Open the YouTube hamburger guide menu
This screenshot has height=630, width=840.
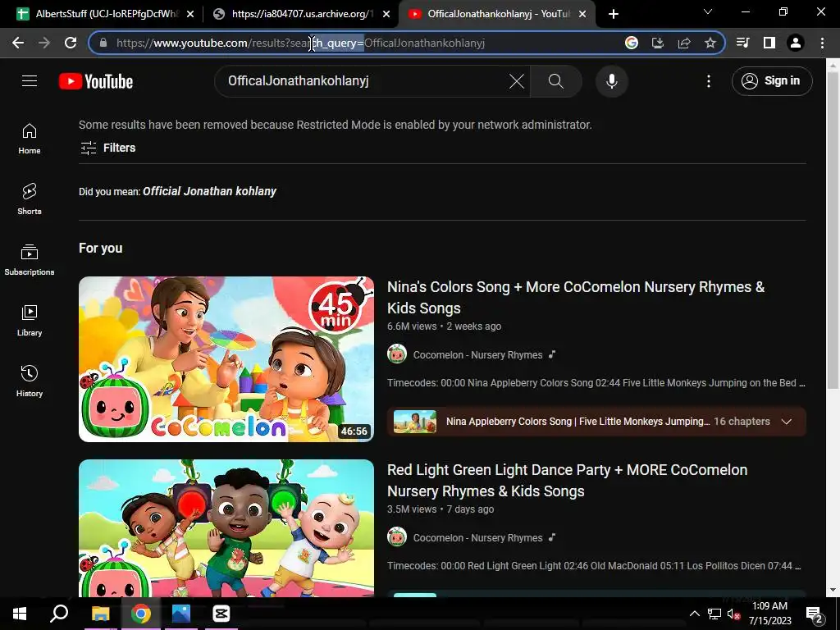click(30, 81)
